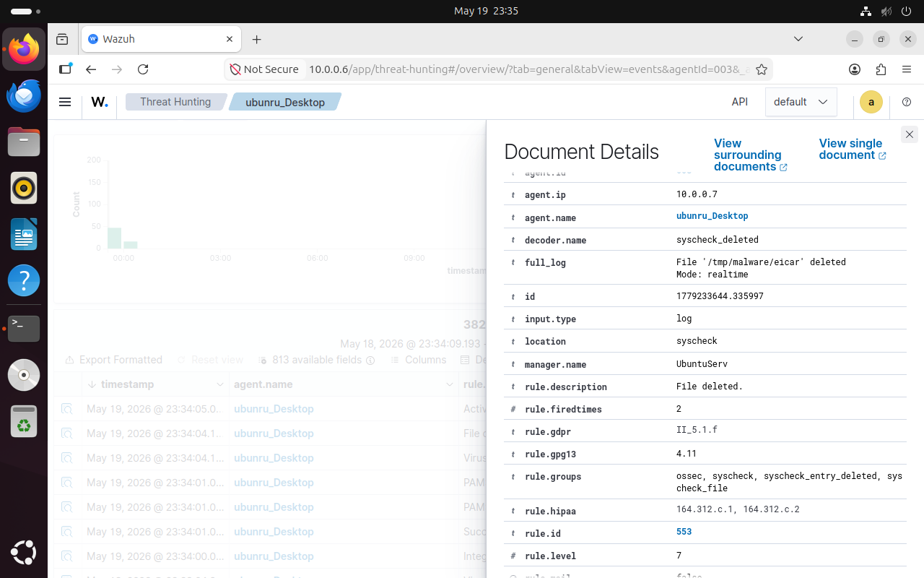Open the Threat Hunting breadcrumb
The width and height of the screenshot is (924, 578).
click(x=175, y=102)
